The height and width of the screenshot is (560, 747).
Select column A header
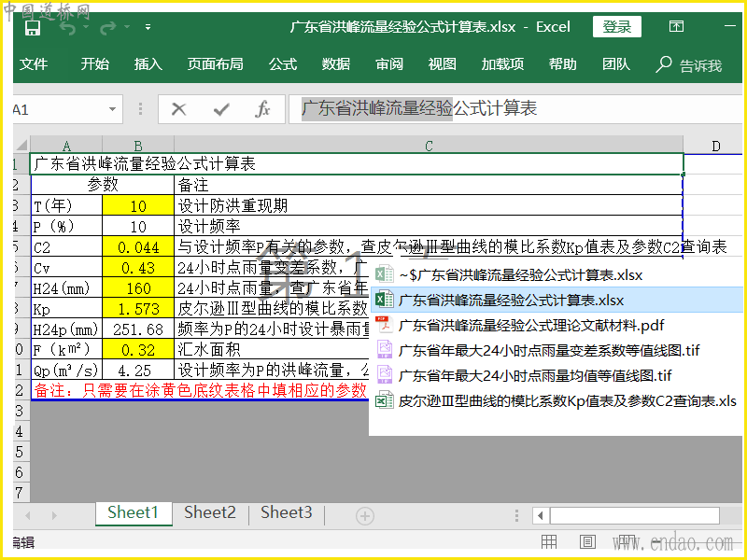(66, 146)
